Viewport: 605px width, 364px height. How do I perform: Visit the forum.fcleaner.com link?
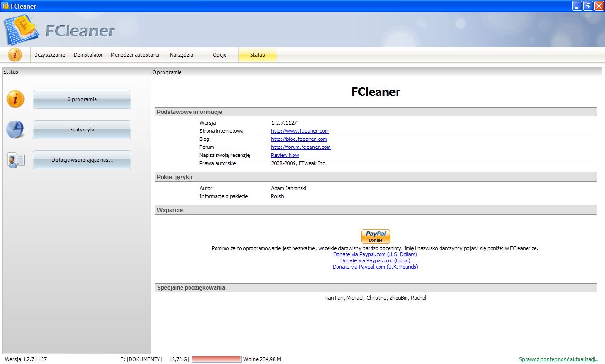(x=301, y=147)
